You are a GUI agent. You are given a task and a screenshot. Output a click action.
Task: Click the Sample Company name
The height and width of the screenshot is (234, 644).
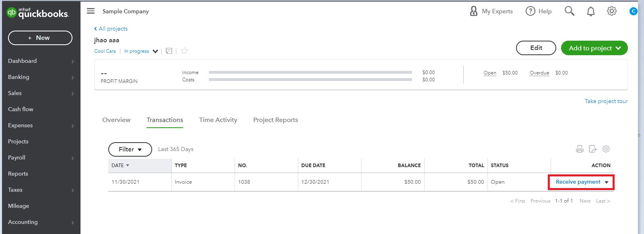click(126, 11)
